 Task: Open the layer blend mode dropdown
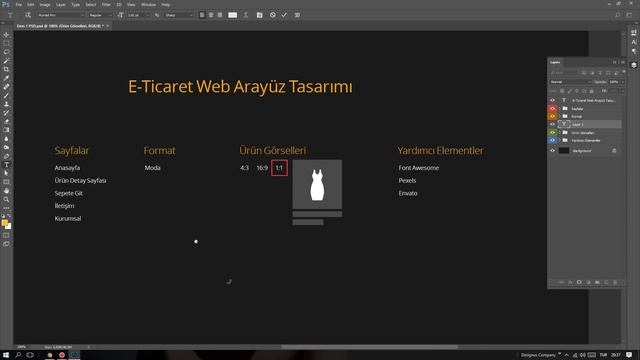point(570,82)
